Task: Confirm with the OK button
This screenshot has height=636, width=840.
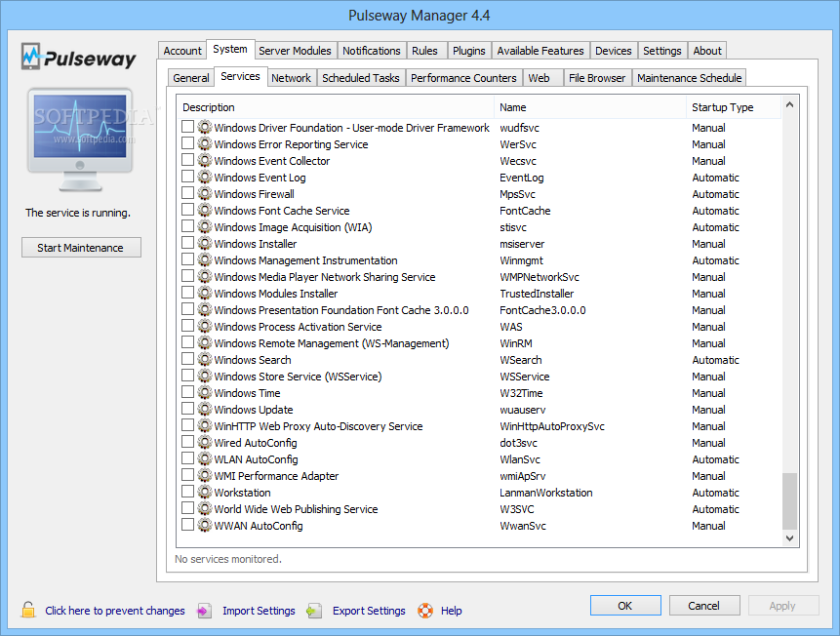Action: [625, 606]
